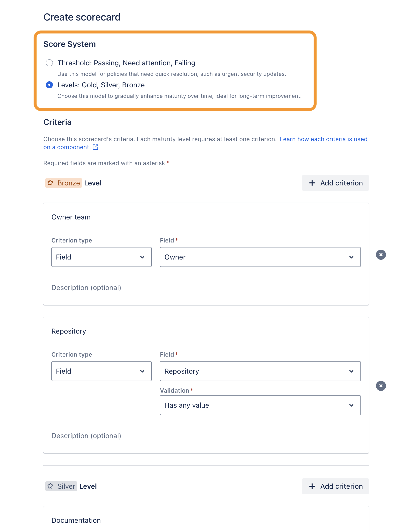Add a criterion to the Bronze level
The width and height of the screenshot is (403, 532).
tap(335, 183)
